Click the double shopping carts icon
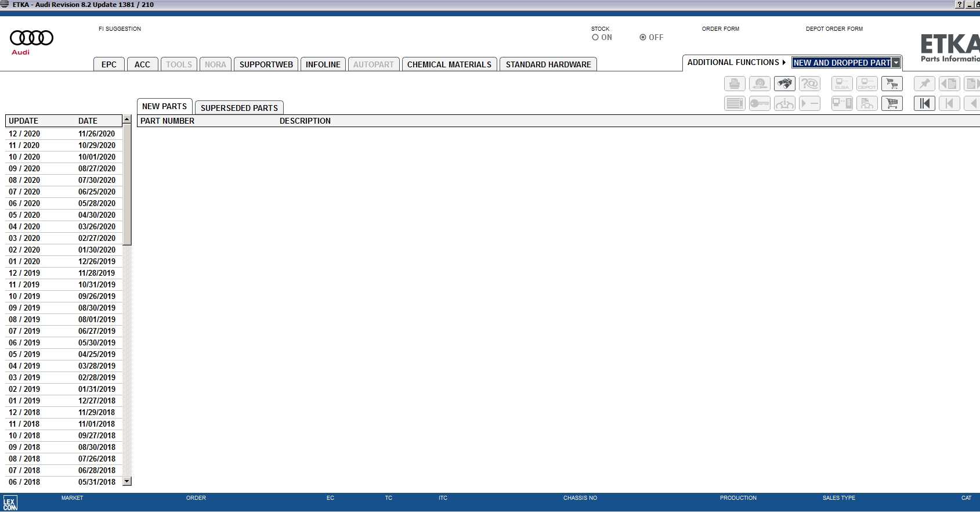The height and width of the screenshot is (512, 980). [892, 84]
